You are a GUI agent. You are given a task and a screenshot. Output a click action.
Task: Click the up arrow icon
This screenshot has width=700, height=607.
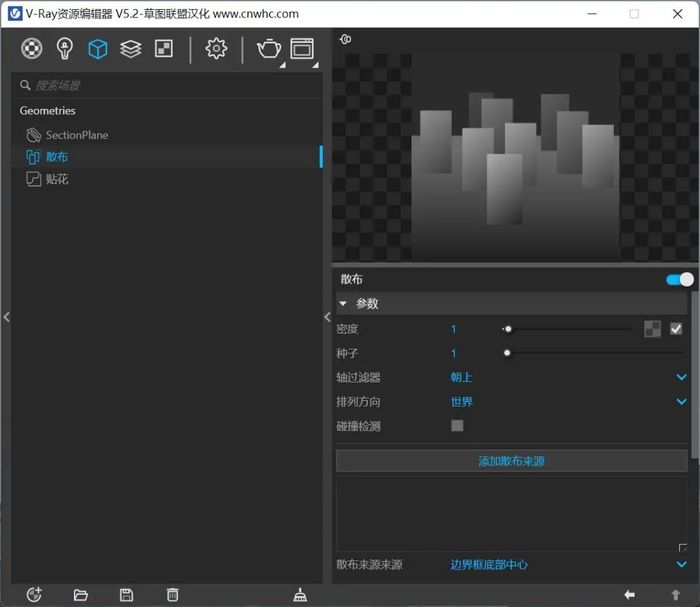point(676,595)
